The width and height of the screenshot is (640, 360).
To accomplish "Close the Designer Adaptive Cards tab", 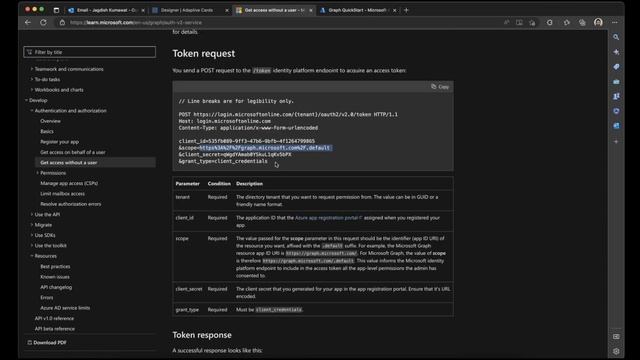I will click(x=227, y=10).
